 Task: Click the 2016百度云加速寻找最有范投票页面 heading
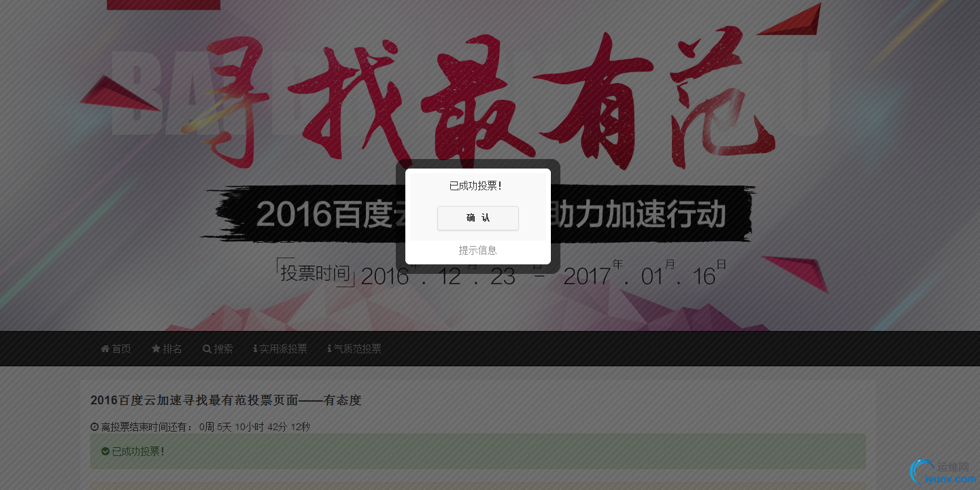(x=226, y=401)
